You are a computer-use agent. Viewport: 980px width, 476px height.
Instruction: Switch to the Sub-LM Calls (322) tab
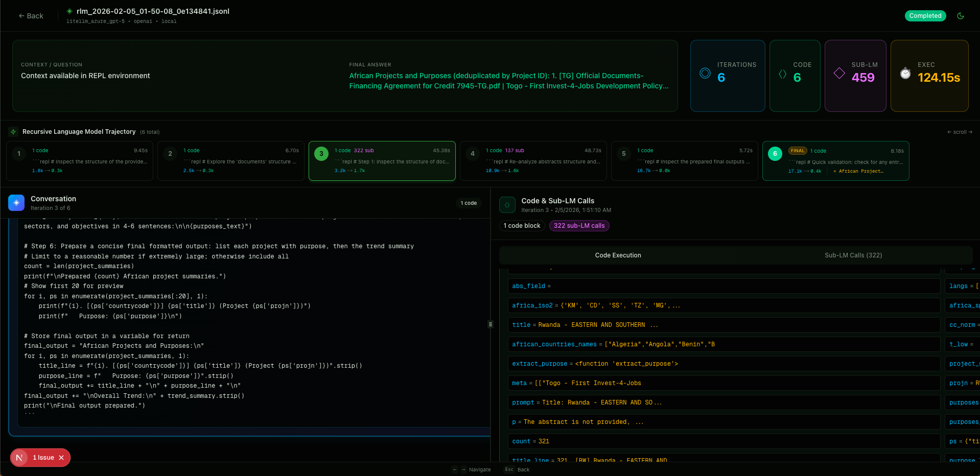[x=853, y=255]
